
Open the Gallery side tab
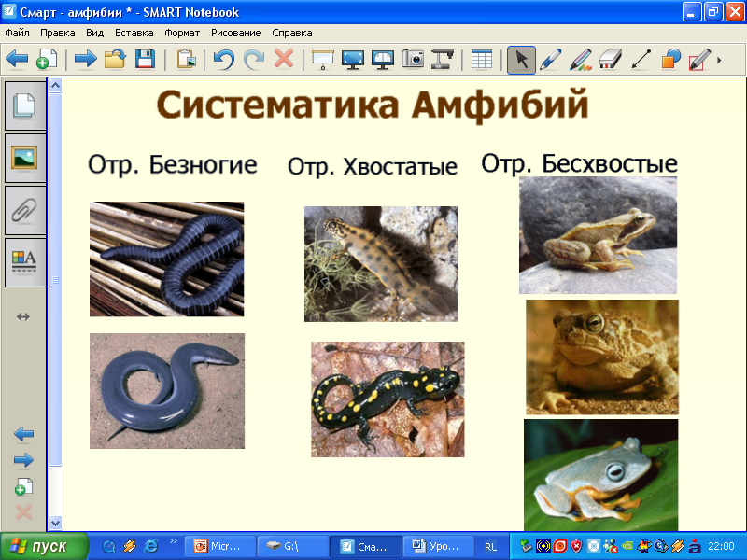click(25, 158)
